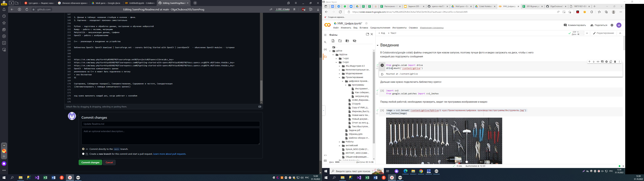The image size is (644, 181).
Task: Expand the '1 курс' folder
Action: coord(336,58)
